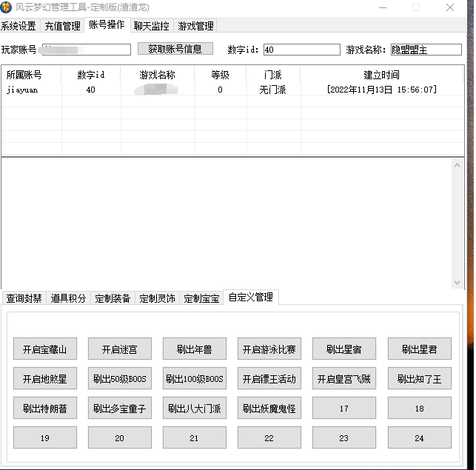Open the 查询封禁 tab
The width and height of the screenshot is (476, 470).
pos(24,298)
